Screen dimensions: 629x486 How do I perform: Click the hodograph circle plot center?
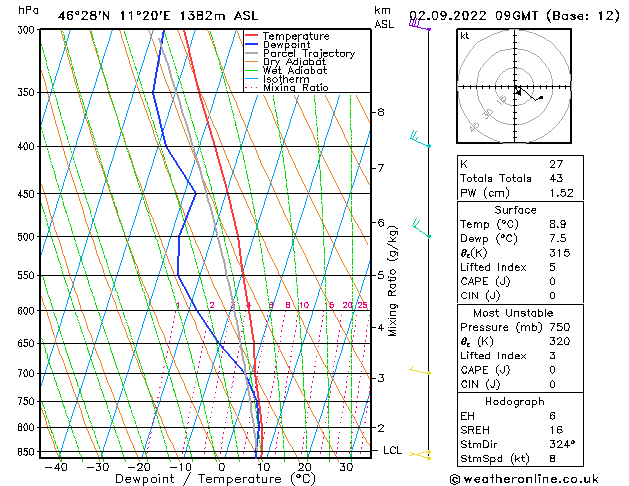point(516,89)
